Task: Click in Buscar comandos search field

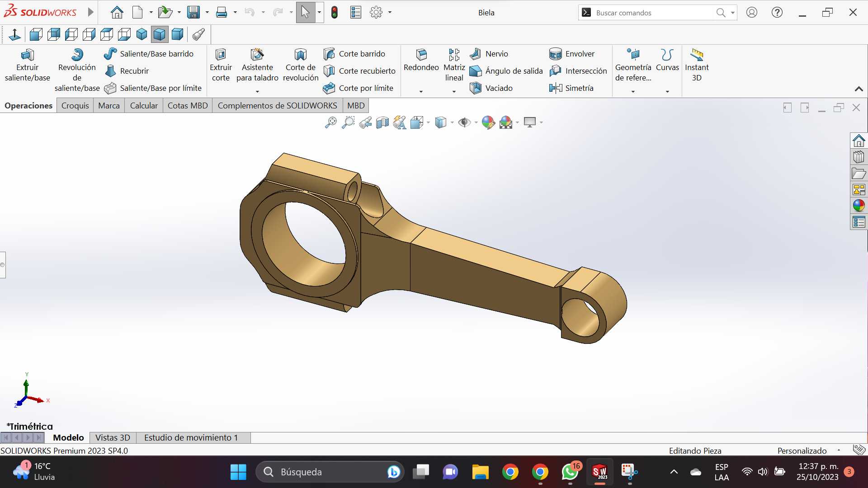Action: point(653,13)
